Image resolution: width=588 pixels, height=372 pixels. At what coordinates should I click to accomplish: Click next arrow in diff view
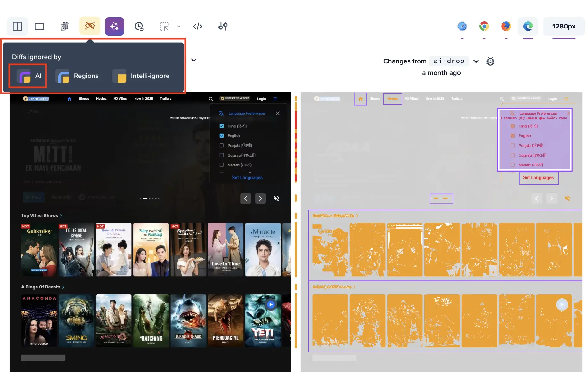pyautogui.click(x=551, y=198)
